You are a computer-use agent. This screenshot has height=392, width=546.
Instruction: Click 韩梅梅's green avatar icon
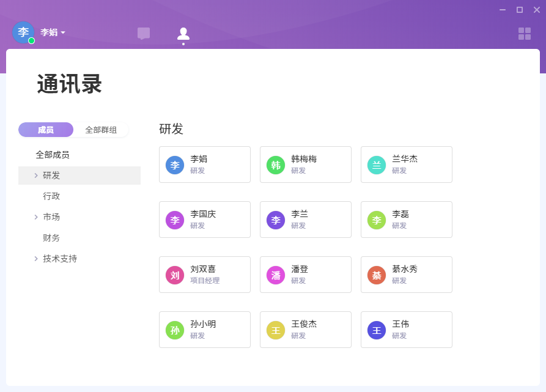pos(276,165)
